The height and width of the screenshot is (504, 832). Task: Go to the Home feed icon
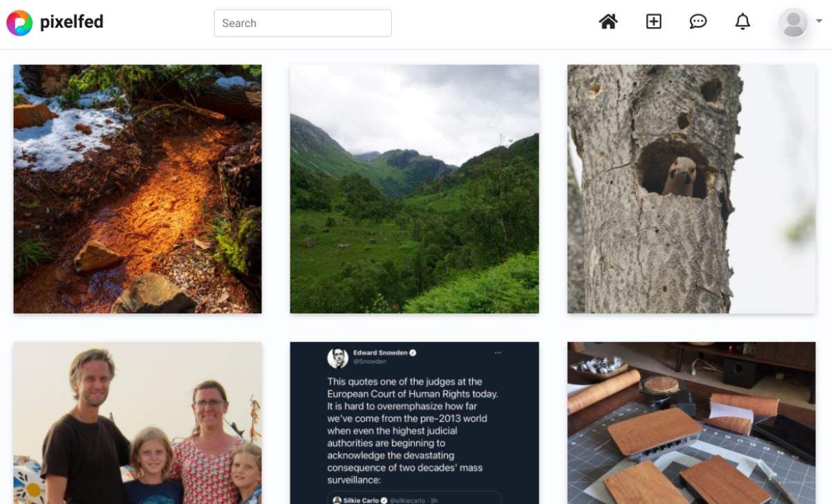coord(608,22)
